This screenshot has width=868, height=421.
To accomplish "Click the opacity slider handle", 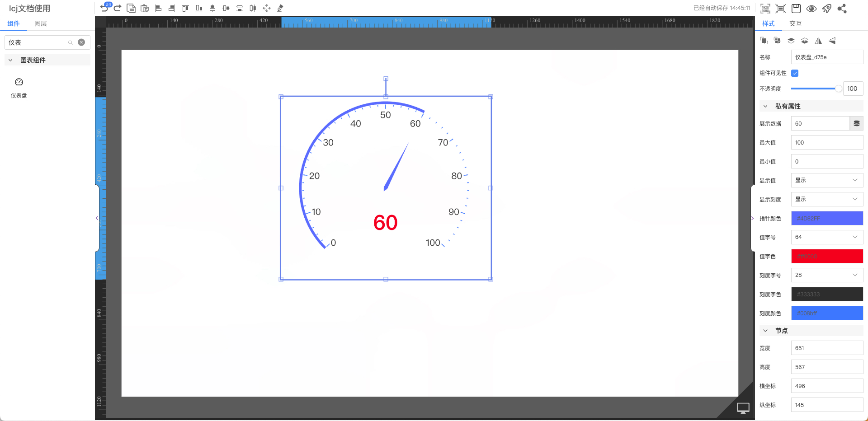I will [x=839, y=89].
